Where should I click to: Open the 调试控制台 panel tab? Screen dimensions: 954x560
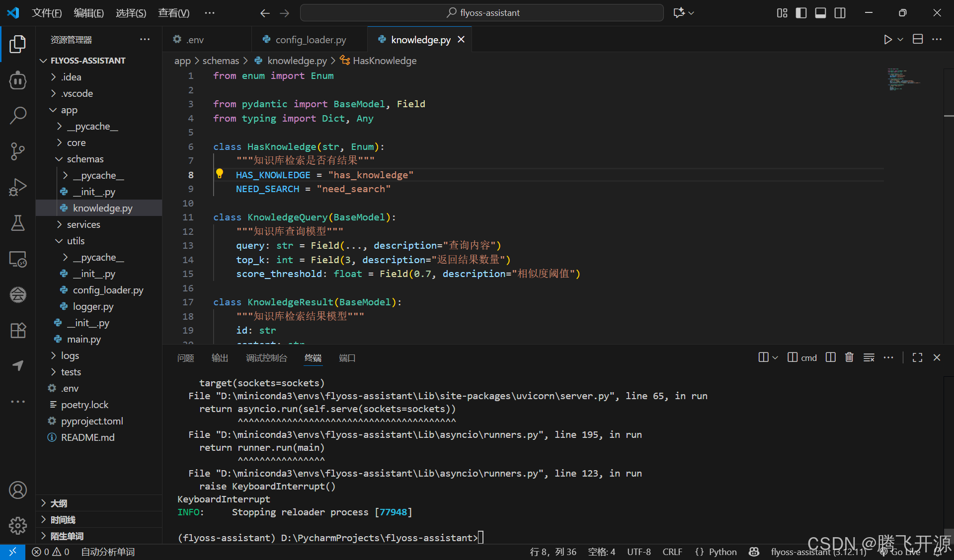coord(266,358)
